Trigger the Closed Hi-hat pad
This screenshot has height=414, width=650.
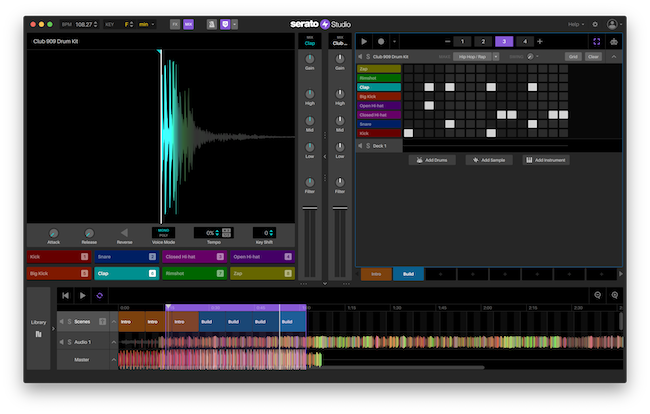pyautogui.click(x=194, y=257)
